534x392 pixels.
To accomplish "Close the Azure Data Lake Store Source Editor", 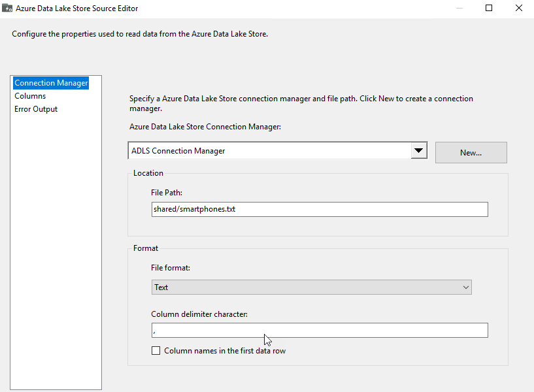I will click(x=519, y=8).
